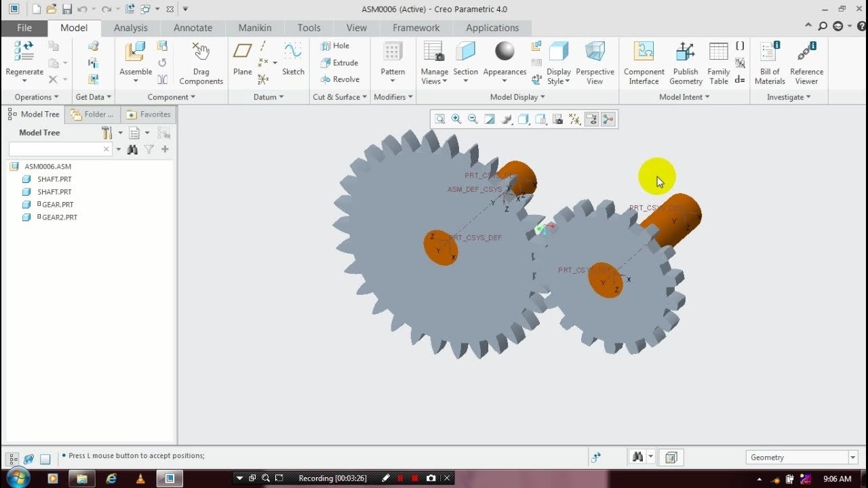Viewport: 868px width, 488px height.
Task: Toggle the model tree display in status bar
Action: pos(14,459)
